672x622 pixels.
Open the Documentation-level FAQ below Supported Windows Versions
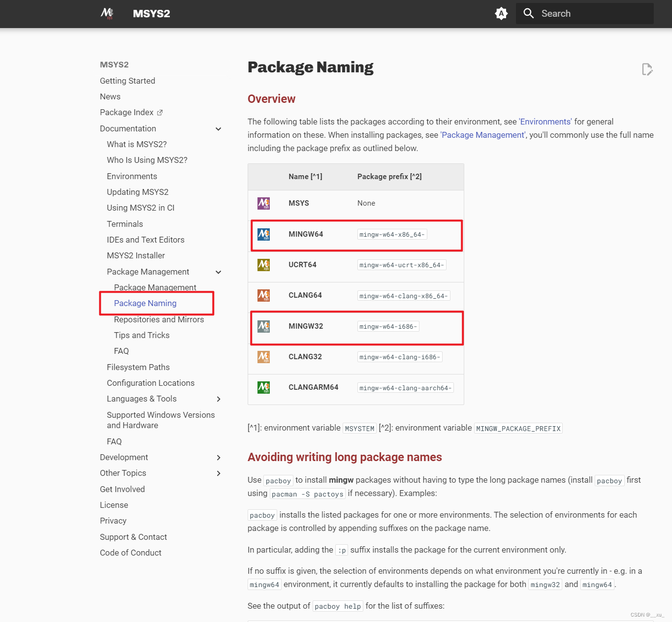coord(114,441)
